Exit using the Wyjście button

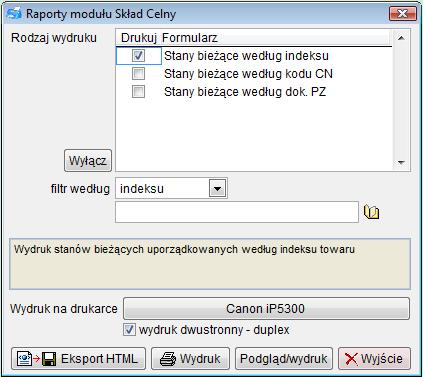click(x=374, y=359)
